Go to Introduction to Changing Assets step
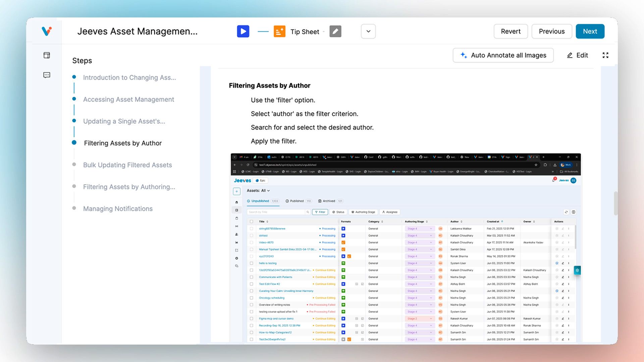Screen dimensions: 644x362 129,77
